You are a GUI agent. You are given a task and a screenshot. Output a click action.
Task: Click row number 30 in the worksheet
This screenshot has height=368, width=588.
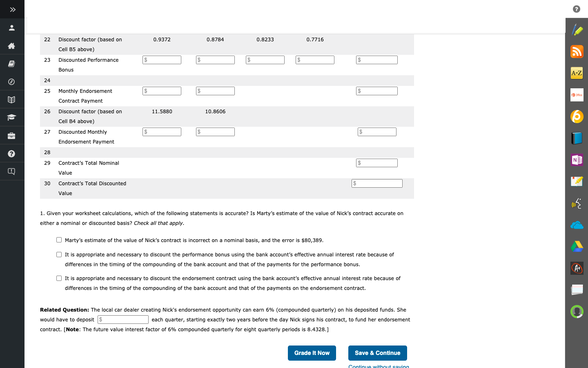coord(47,184)
